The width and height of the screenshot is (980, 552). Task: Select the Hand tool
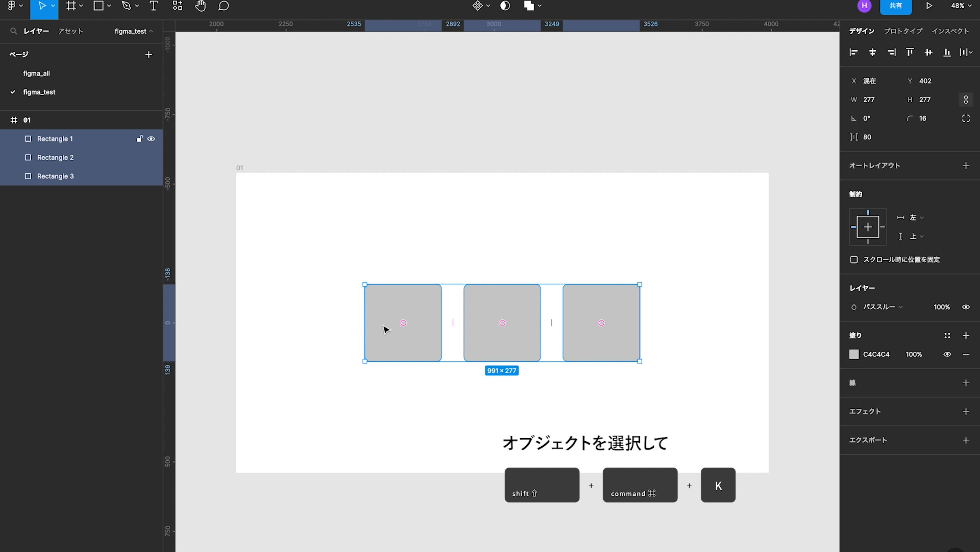[x=200, y=6]
